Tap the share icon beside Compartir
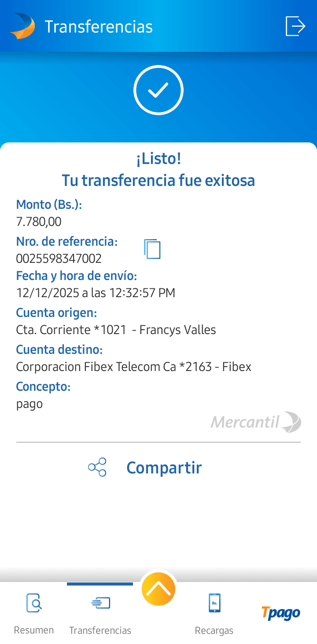This screenshot has width=317, height=644. coord(97,467)
